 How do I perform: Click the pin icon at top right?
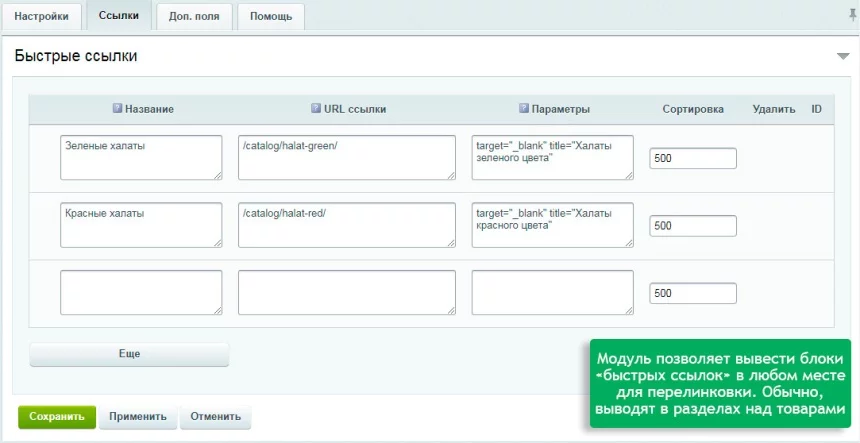click(852, 15)
